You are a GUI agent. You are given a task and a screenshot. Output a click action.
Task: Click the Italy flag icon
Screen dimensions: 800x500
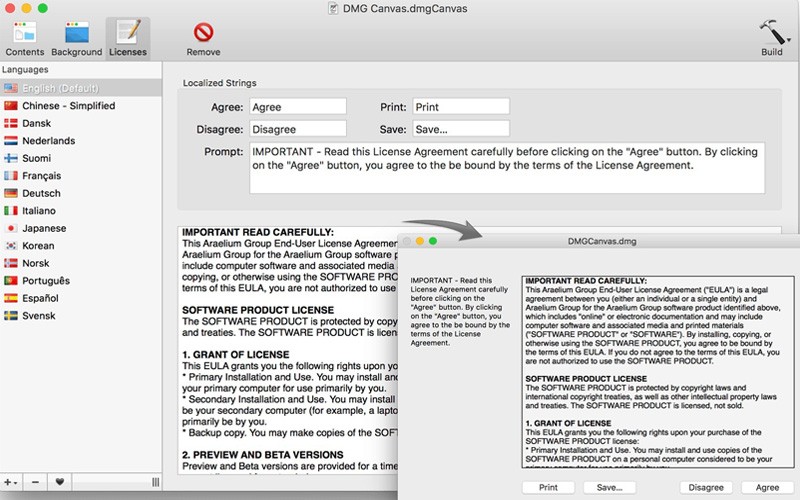point(11,211)
